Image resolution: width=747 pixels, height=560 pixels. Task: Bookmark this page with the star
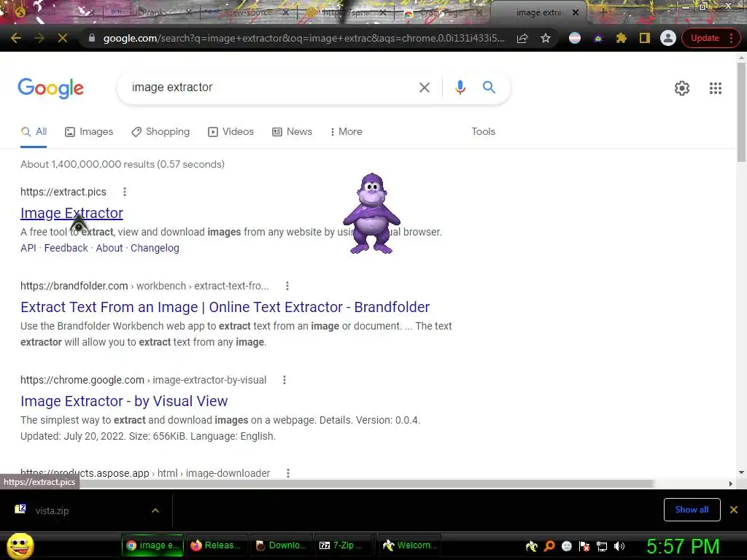coord(546,38)
